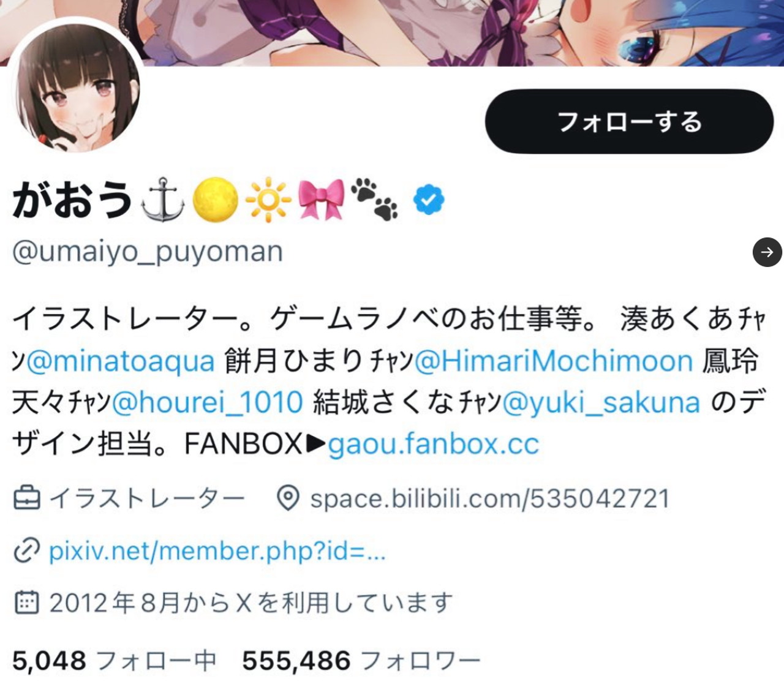Open the @minatoaqua mention link

click(121, 361)
